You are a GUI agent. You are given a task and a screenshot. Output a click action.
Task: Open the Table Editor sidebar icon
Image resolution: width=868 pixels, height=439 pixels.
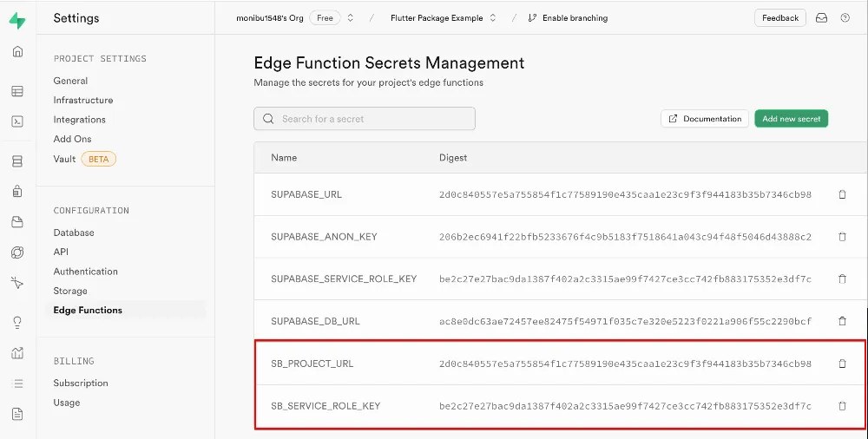pyautogui.click(x=17, y=91)
